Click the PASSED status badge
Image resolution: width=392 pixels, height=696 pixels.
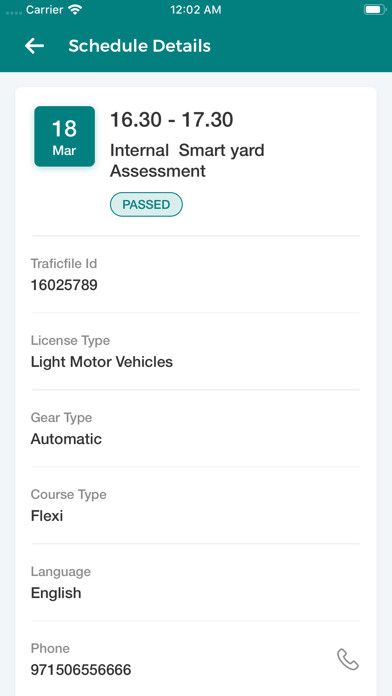(146, 205)
